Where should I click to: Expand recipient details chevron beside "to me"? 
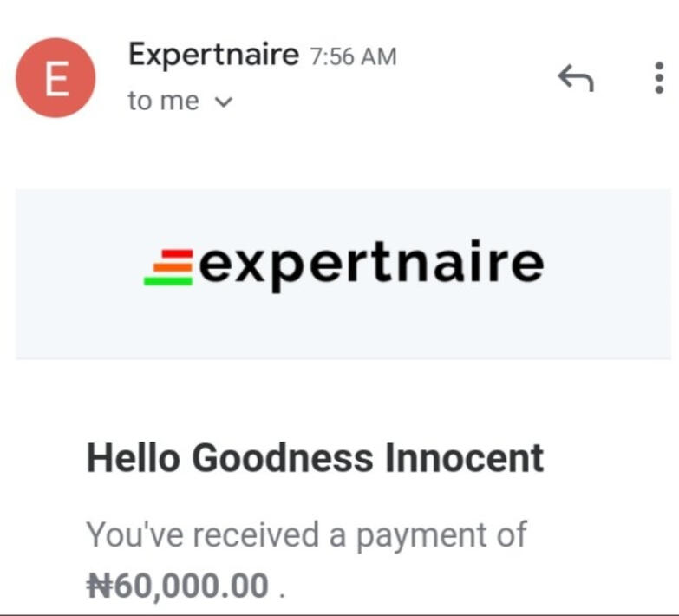coord(223,102)
